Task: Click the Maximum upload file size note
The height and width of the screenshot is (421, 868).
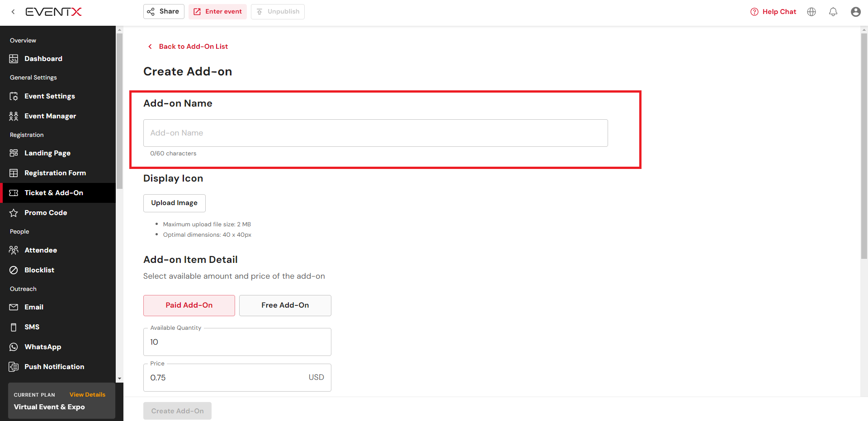Action: pyautogui.click(x=207, y=225)
